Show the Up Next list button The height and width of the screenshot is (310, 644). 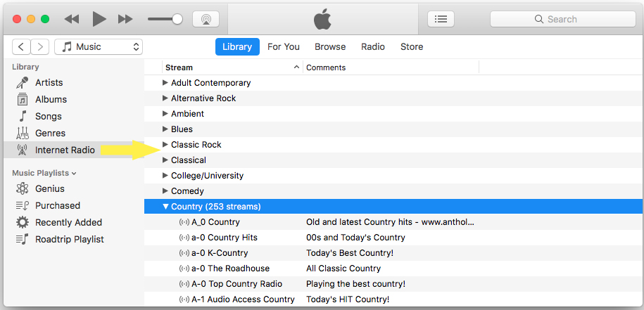441,19
